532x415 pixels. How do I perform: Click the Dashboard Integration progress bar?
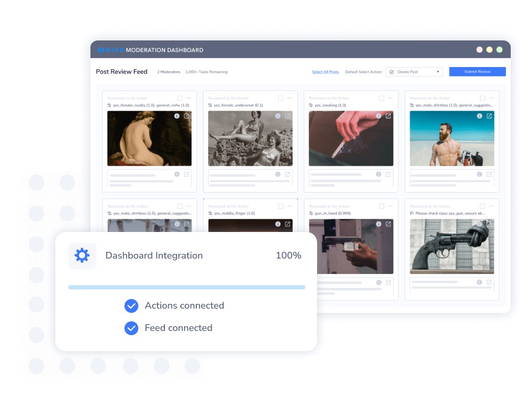[187, 287]
